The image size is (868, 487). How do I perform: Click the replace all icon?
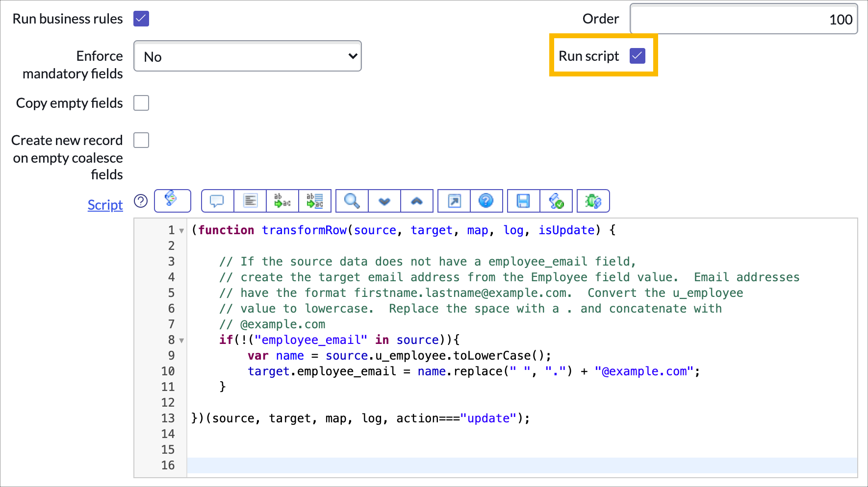coord(315,201)
